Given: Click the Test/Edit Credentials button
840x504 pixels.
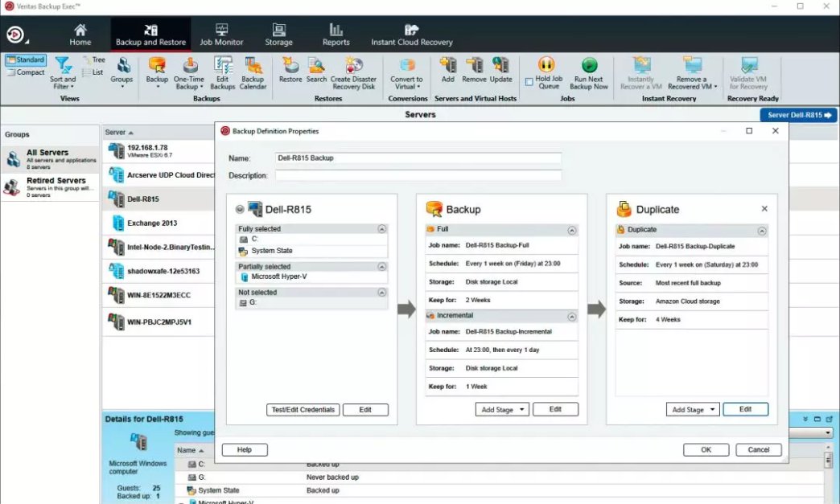Looking at the screenshot, I should point(303,410).
